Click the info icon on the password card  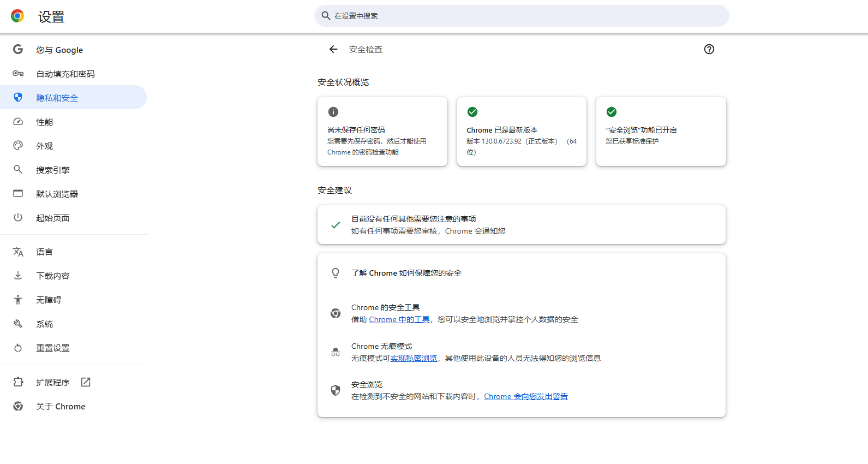coord(333,112)
